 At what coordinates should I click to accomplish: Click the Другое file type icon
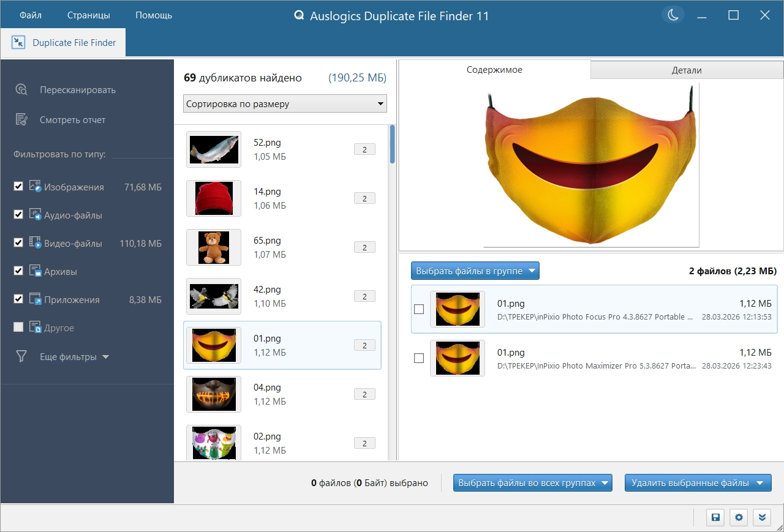pyautogui.click(x=35, y=328)
